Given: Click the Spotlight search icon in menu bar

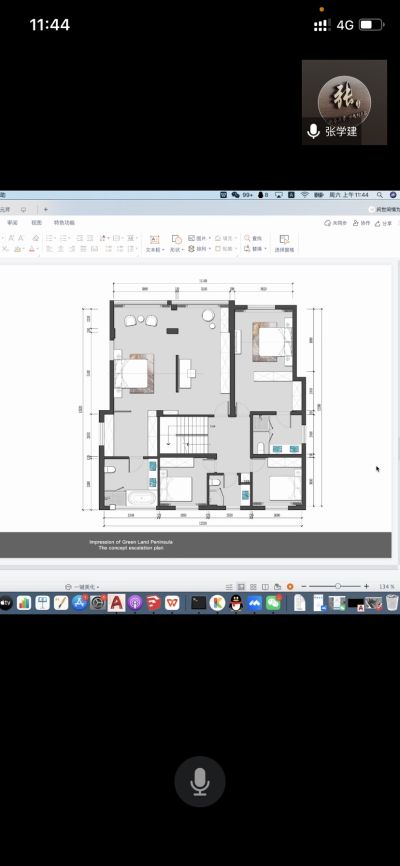Looking at the screenshot, I should (x=380, y=195).
